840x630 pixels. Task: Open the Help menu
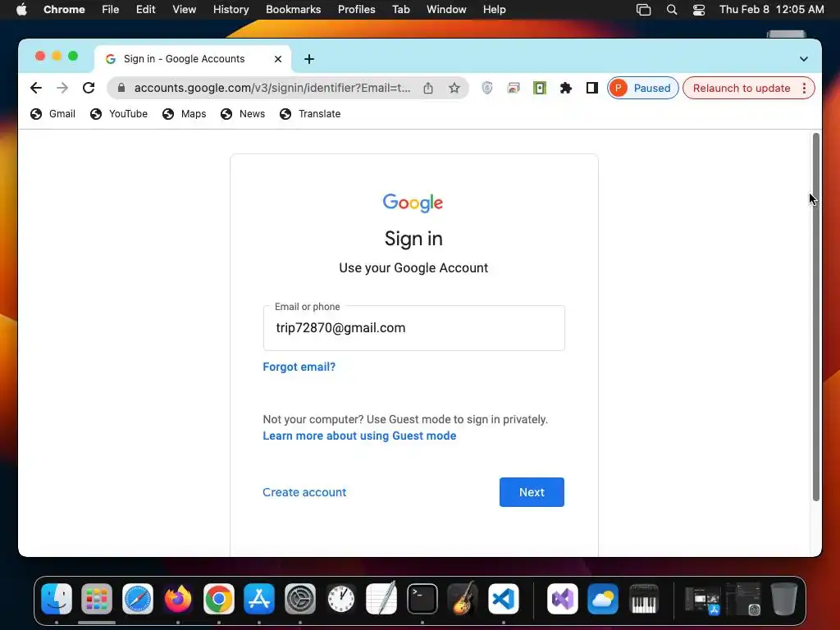tap(494, 10)
